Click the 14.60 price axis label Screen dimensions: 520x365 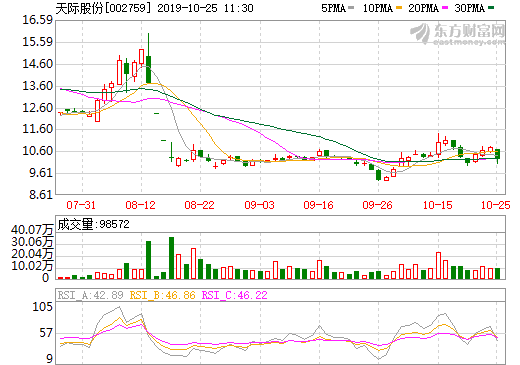tap(38, 64)
